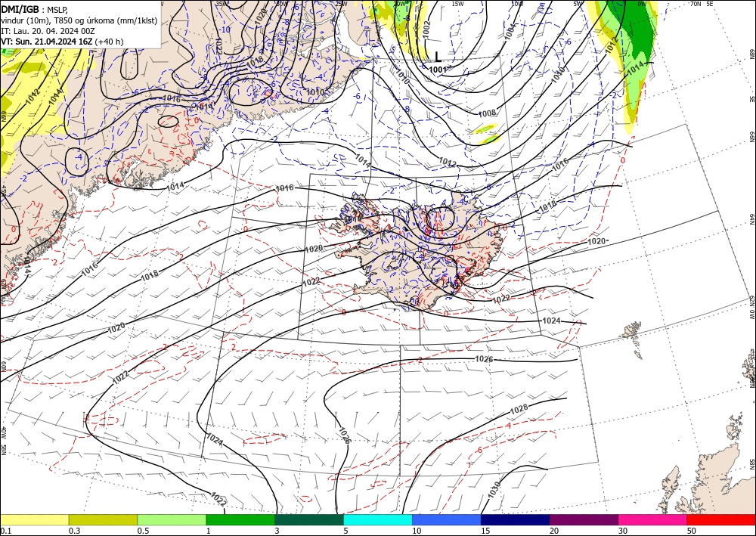Pick the cyan 5–10 legend swatch

[x=378, y=519]
